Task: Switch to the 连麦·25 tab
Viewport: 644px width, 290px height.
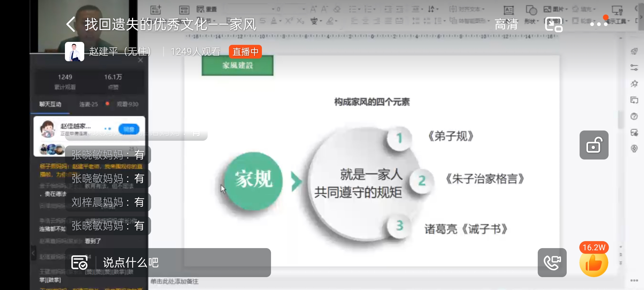Action: (x=89, y=104)
